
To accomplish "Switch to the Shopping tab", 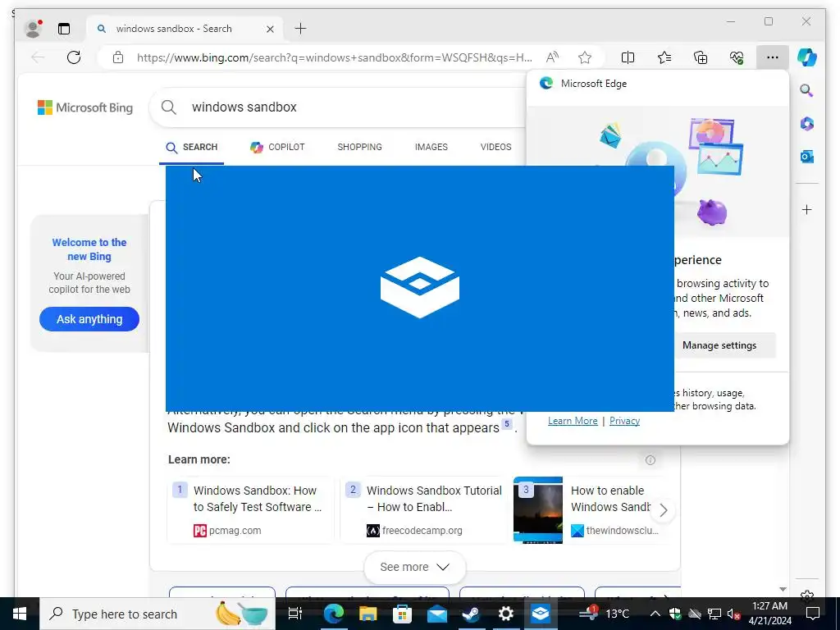I will pyautogui.click(x=359, y=147).
